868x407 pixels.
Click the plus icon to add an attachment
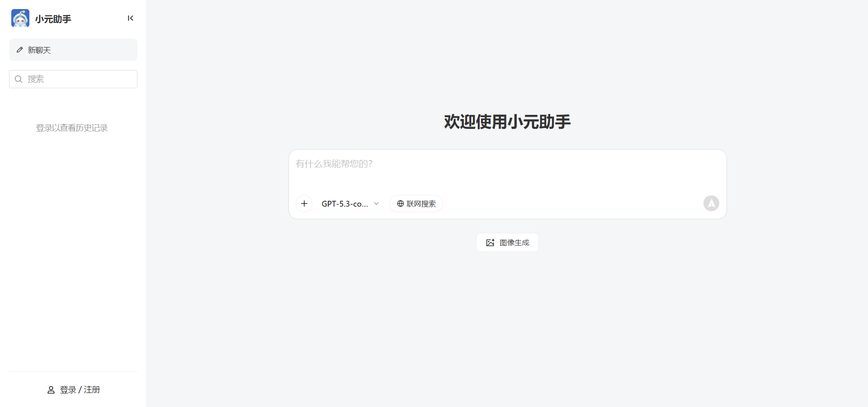click(304, 203)
